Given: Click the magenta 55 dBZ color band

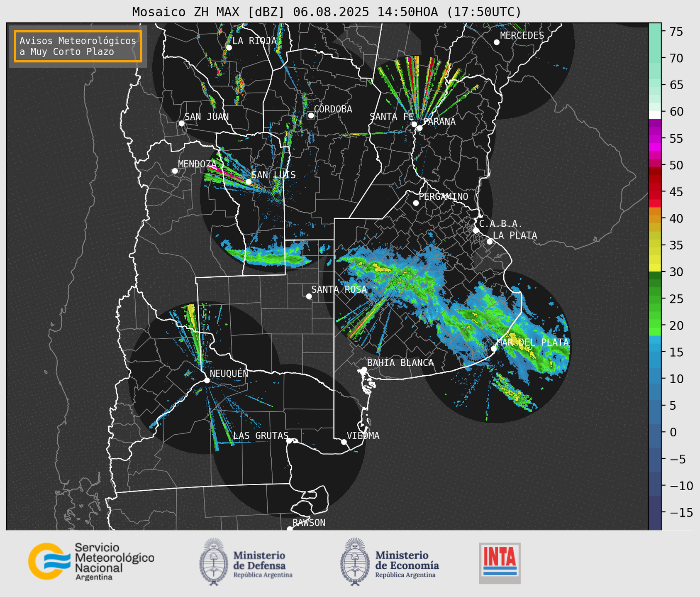Looking at the screenshot, I should tap(655, 139).
